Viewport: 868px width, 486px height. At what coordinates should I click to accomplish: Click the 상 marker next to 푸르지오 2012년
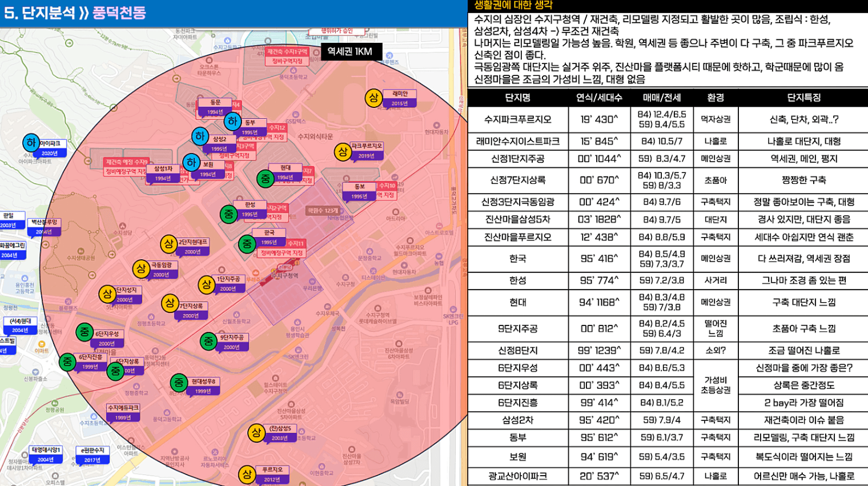(247, 474)
